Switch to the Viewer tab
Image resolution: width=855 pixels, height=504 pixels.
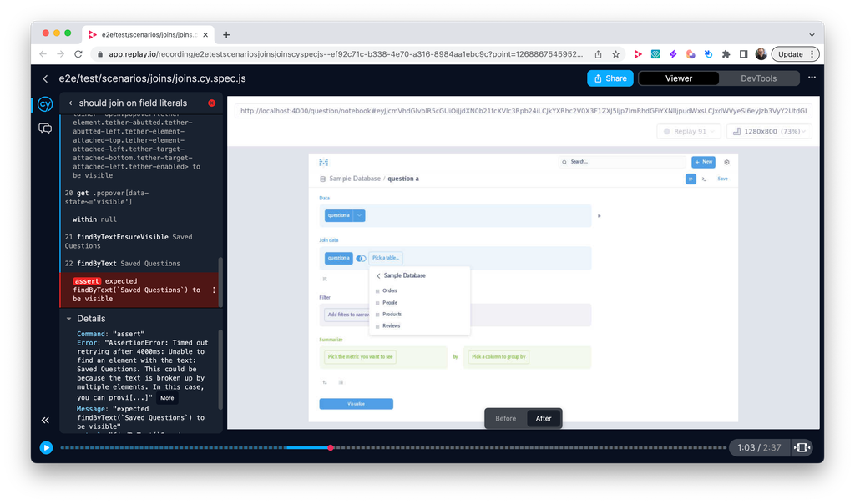678,78
